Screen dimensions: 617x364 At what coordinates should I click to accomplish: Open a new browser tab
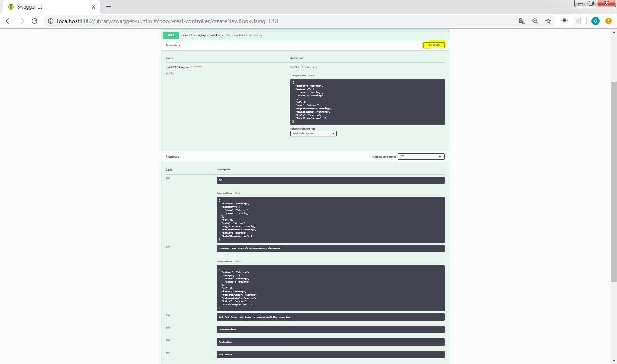(x=109, y=7)
